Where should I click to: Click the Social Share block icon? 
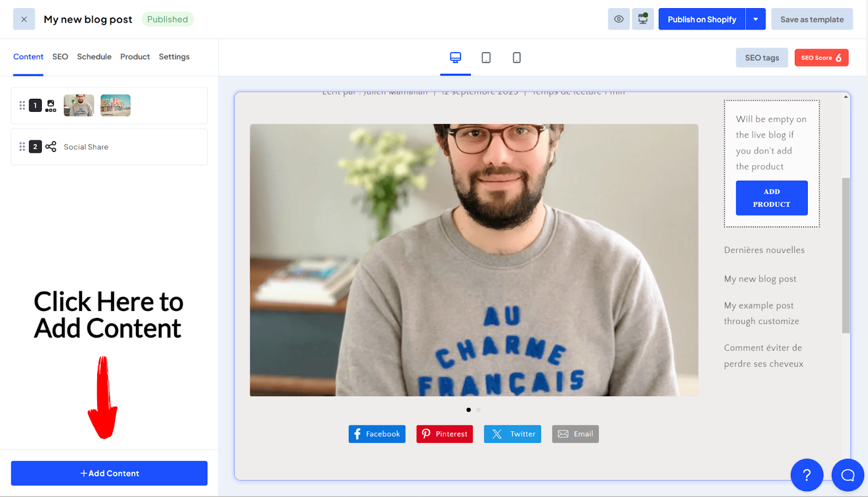click(x=50, y=146)
